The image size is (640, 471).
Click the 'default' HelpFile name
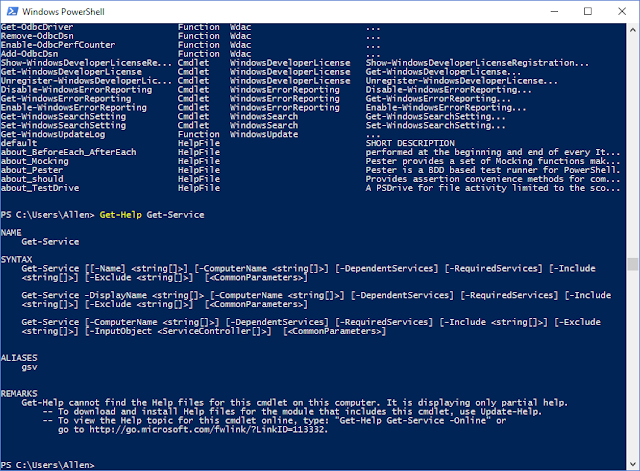(19, 143)
